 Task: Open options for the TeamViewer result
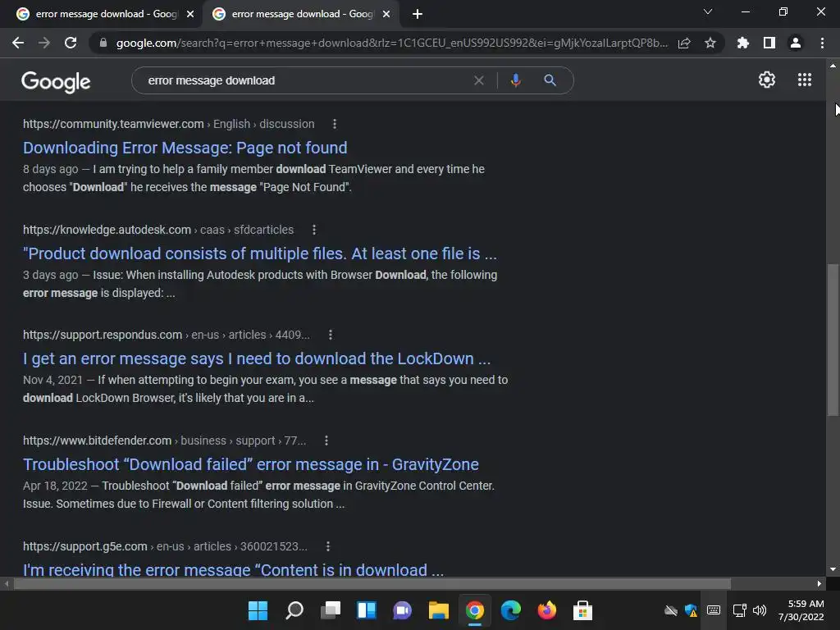pyautogui.click(x=335, y=124)
